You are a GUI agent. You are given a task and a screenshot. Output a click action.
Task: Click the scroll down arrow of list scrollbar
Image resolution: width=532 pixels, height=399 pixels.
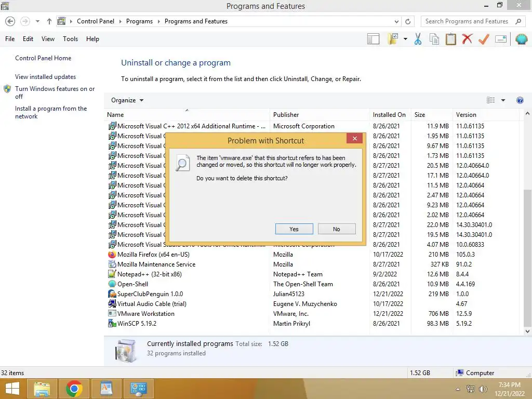click(527, 331)
